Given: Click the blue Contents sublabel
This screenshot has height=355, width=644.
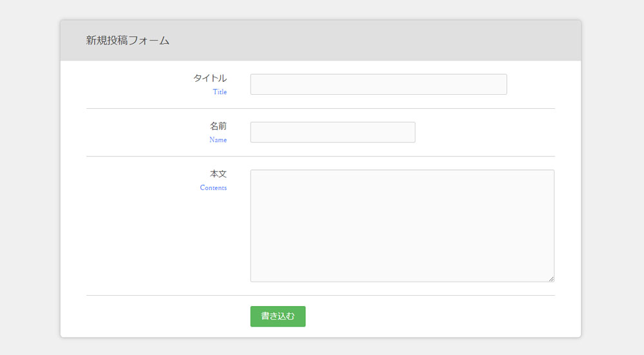Looking at the screenshot, I should (x=213, y=187).
